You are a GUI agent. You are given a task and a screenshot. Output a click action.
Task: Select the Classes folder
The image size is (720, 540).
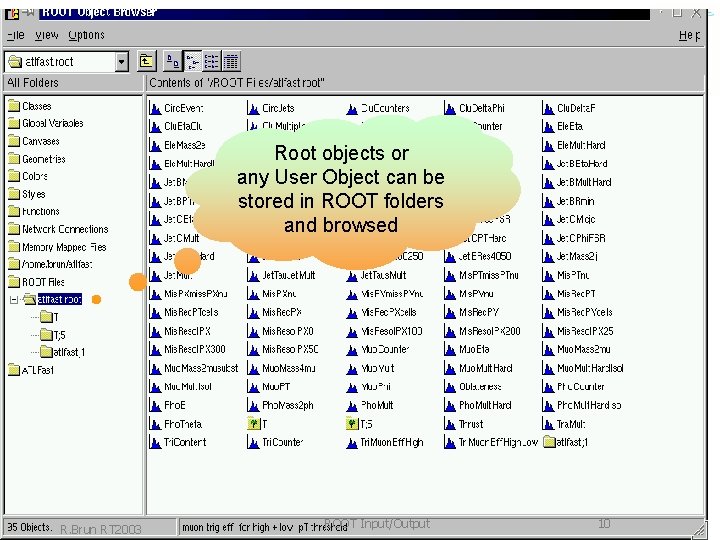[30, 106]
